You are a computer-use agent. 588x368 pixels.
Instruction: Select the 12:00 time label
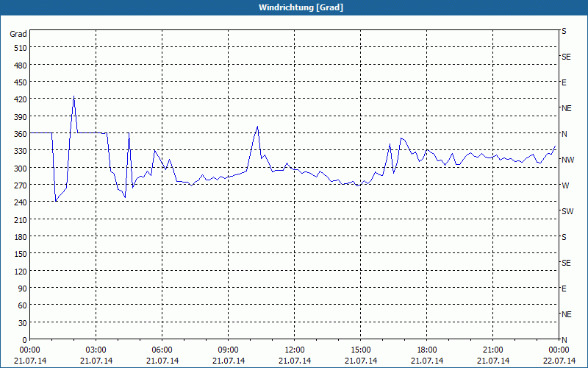click(295, 350)
